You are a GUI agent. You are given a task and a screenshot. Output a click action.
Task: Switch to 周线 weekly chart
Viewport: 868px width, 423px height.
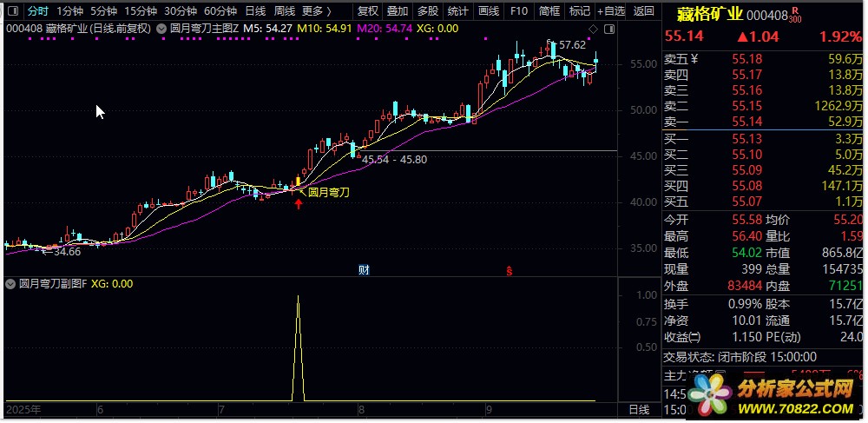285,10
